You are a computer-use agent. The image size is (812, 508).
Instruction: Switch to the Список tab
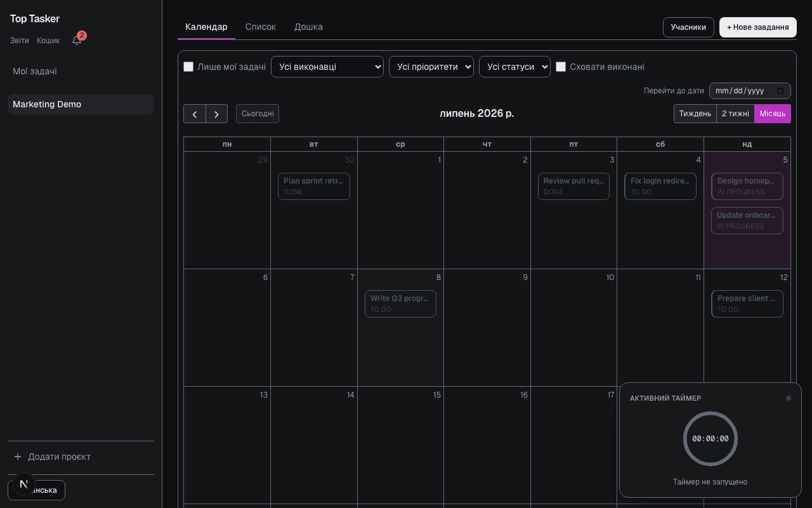coord(261,27)
